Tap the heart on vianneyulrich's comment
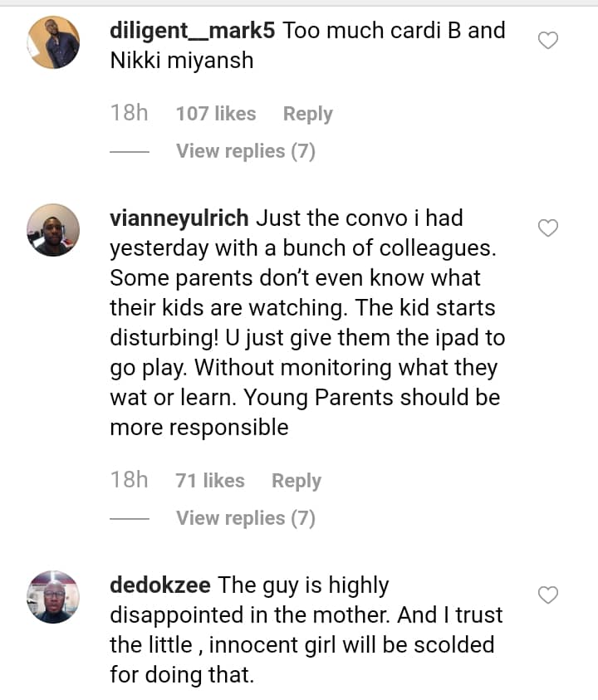 [x=548, y=228]
